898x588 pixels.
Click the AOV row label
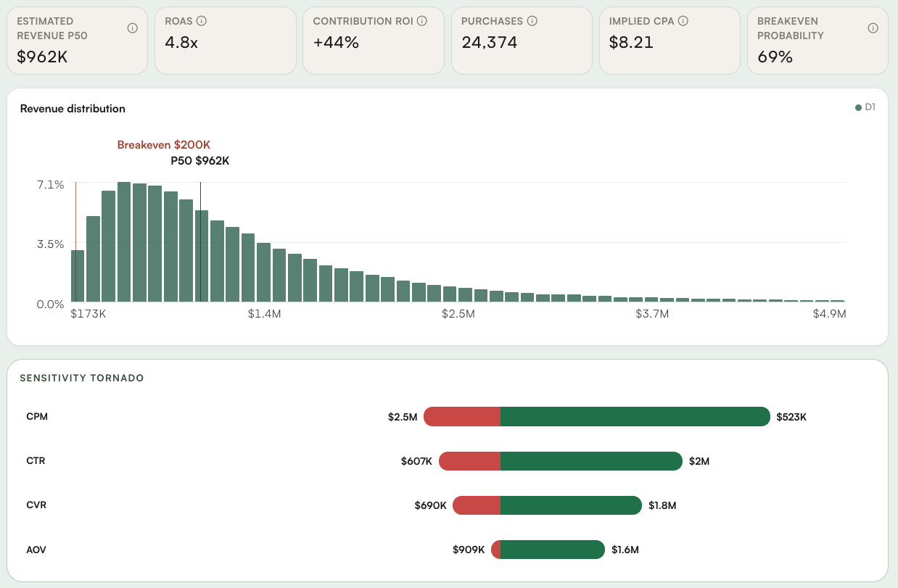coord(36,550)
